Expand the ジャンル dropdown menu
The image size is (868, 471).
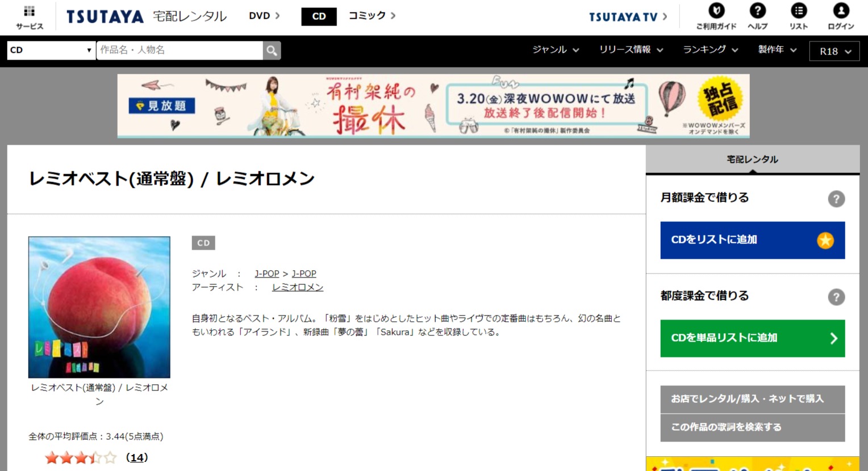pos(555,50)
